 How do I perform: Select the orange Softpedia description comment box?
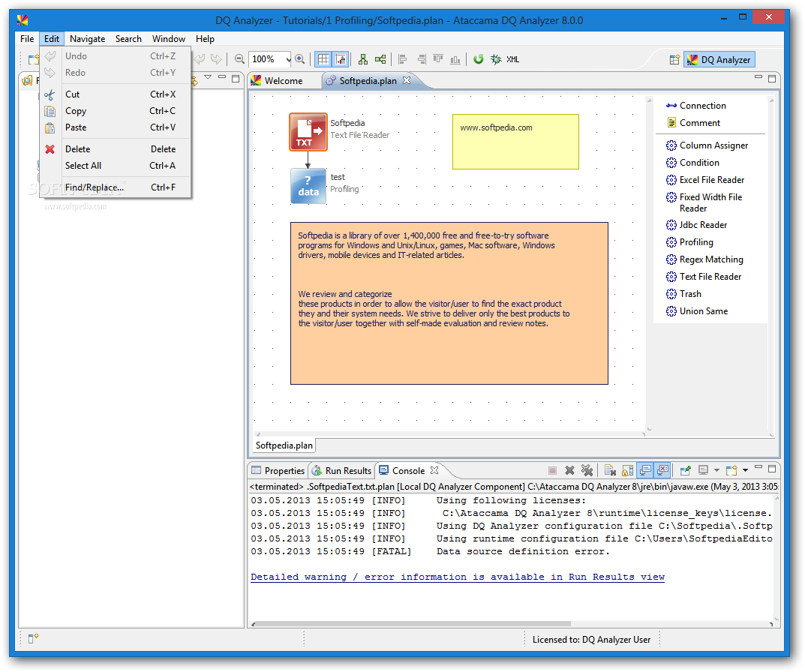[x=449, y=303]
